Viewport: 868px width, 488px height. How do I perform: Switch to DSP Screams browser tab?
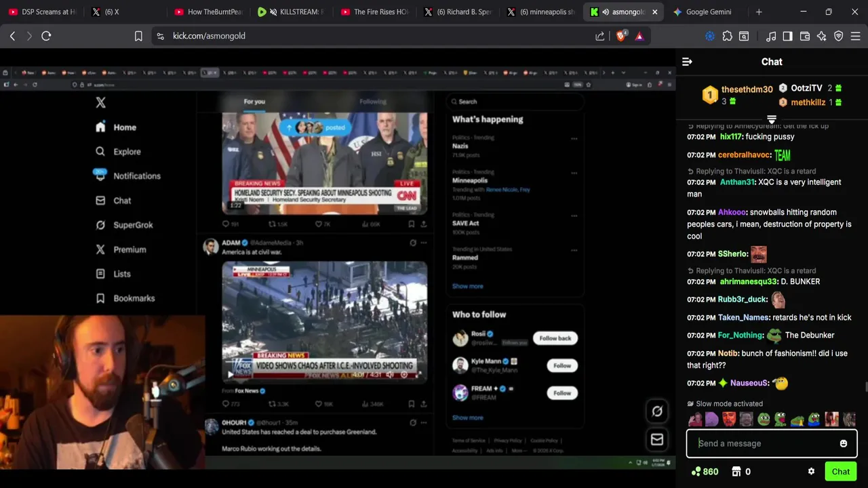[42, 12]
